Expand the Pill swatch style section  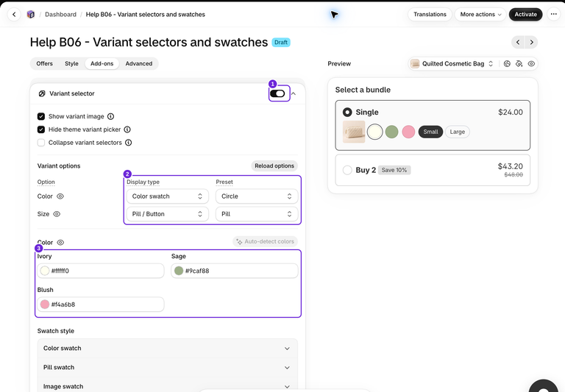[168, 368]
